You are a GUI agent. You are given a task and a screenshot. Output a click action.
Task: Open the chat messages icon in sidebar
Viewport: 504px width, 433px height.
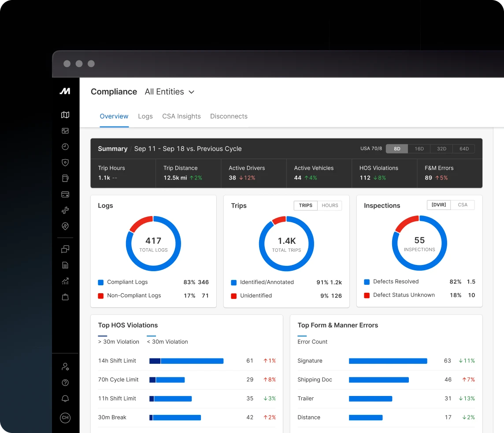click(x=65, y=249)
